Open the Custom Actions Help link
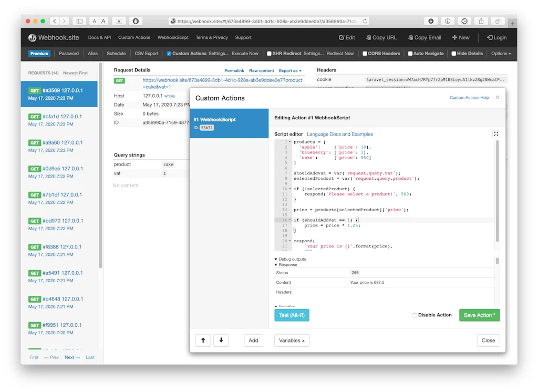538x392 pixels. [x=469, y=97]
